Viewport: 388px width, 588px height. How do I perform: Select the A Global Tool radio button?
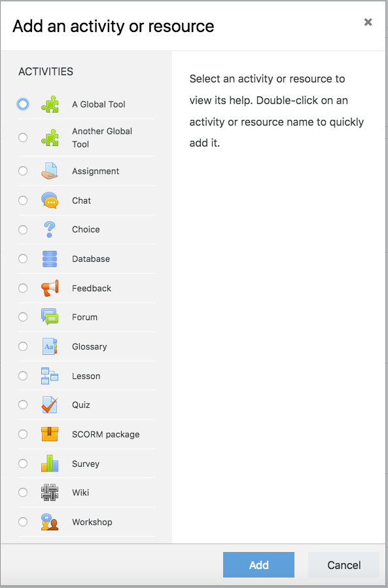point(23,104)
